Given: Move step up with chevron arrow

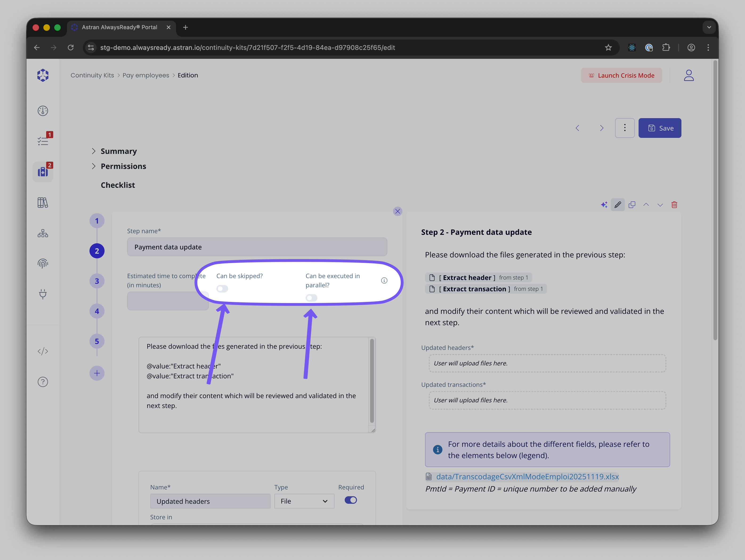Looking at the screenshot, I should click(x=646, y=205).
